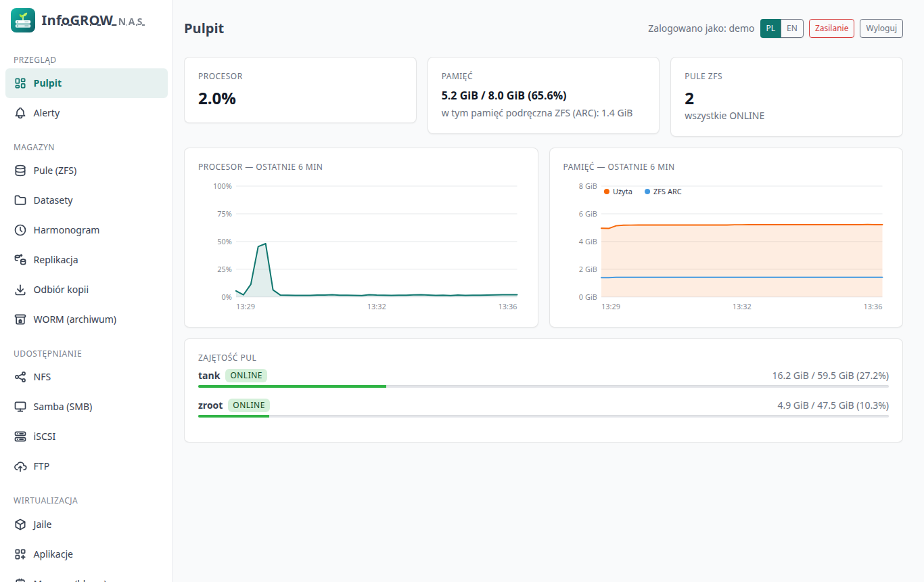
Task: Click the Odbiór kopii download icon
Action: click(x=20, y=290)
